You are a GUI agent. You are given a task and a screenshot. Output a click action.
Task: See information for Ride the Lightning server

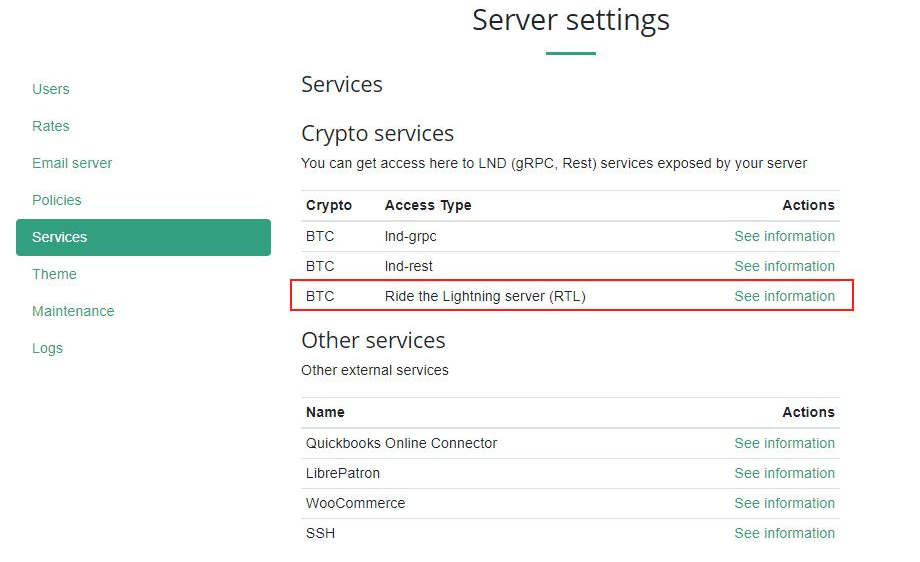(784, 296)
